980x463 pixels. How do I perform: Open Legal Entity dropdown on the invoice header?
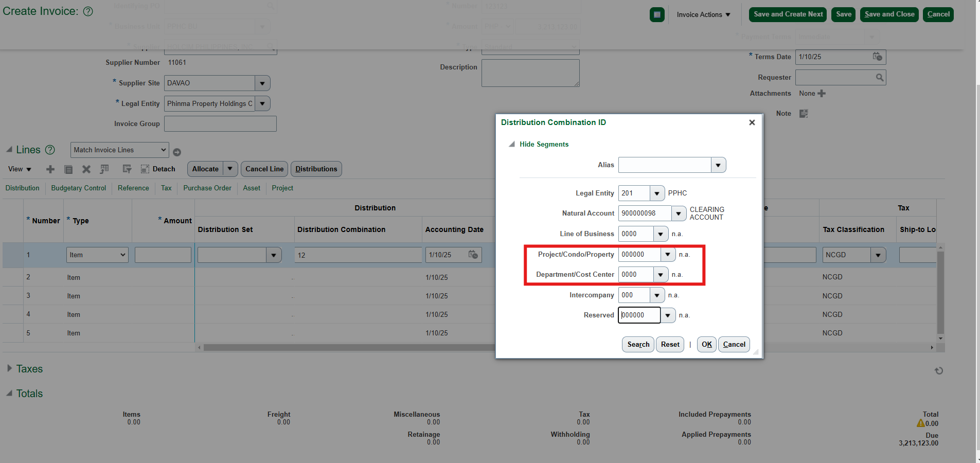pos(262,104)
